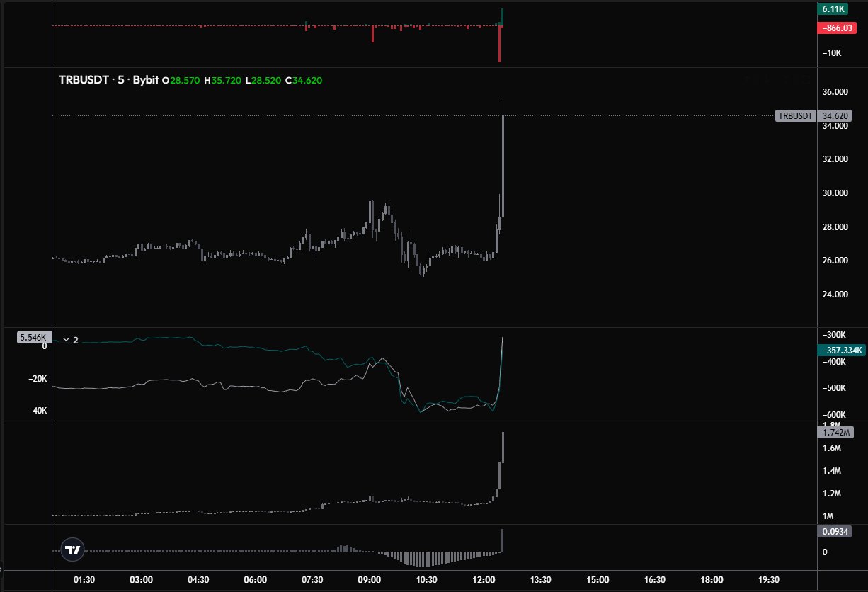868x592 pixels.
Task: Click the 5.546K left scale label
Action: tap(33, 338)
